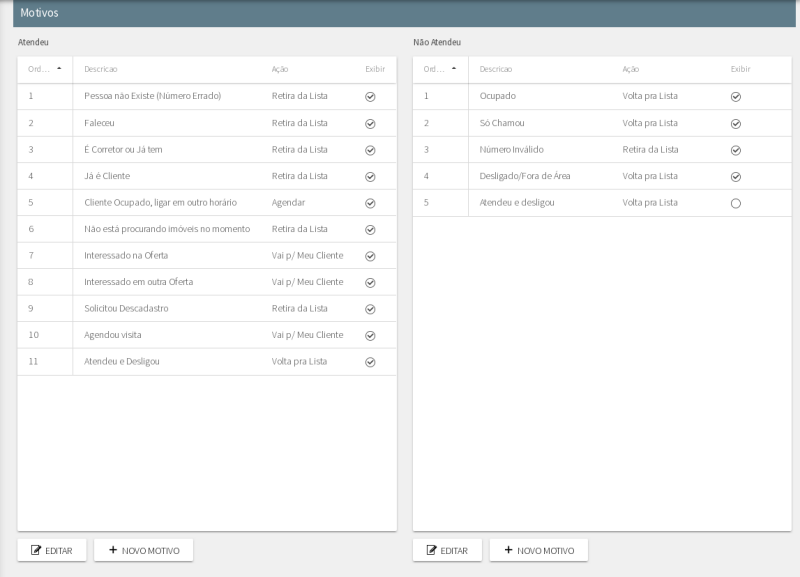
Task: Select the Interessado na Oferta row
Action: tap(125, 256)
